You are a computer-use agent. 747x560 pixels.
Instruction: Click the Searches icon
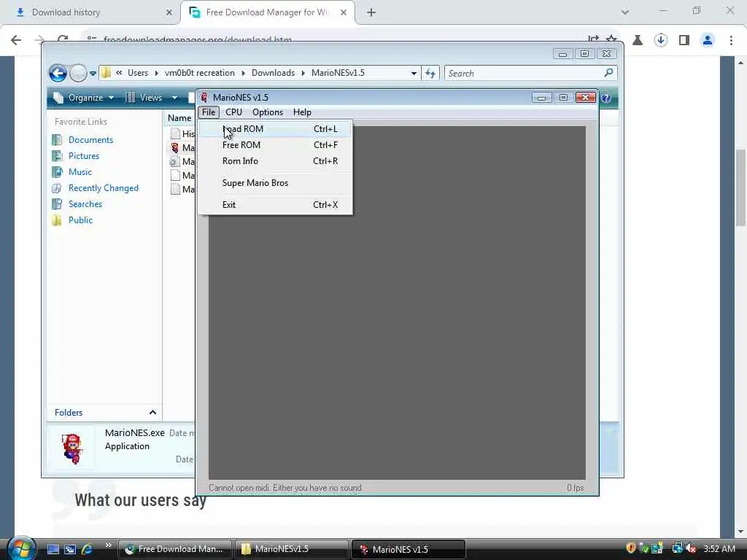57,204
